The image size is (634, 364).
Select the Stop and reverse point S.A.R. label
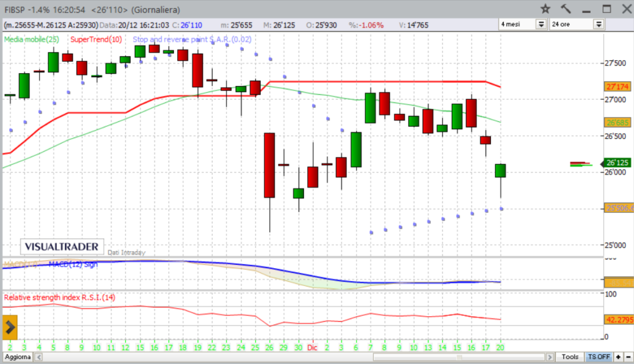tap(192, 39)
